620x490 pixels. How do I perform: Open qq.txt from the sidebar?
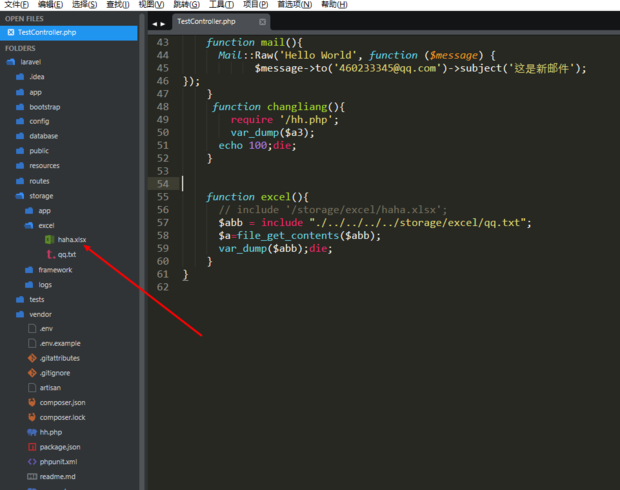click(x=67, y=255)
